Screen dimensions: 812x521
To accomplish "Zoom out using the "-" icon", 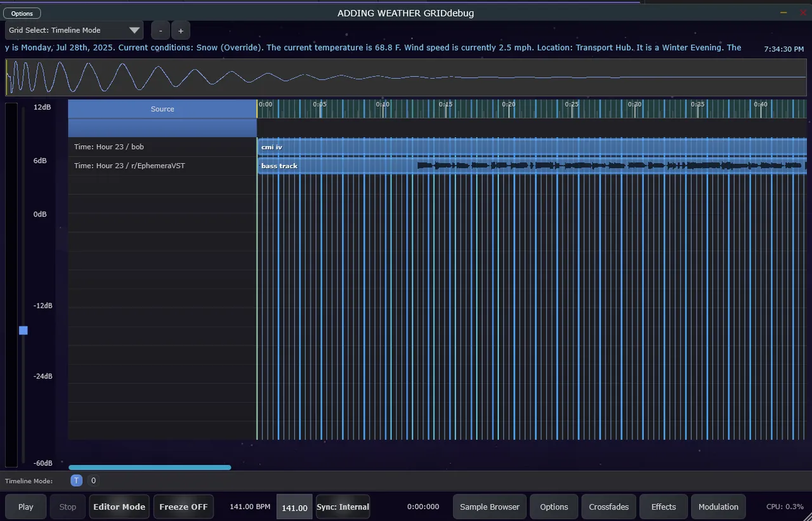I will coord(160,30).
